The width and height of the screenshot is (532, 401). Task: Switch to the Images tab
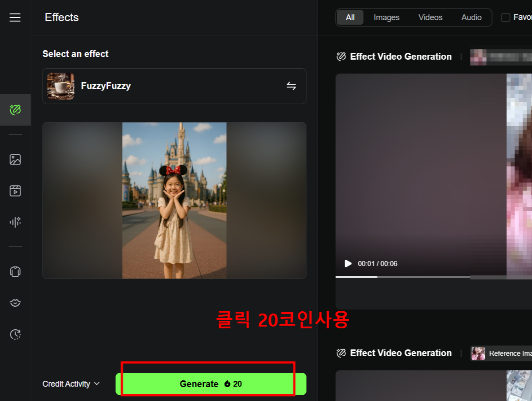click(387, 17)
